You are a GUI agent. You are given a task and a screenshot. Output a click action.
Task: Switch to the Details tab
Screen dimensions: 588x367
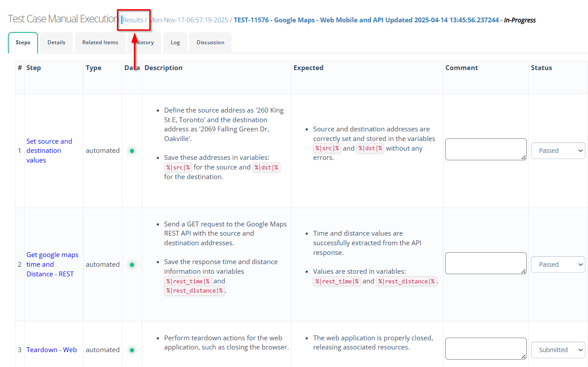click(56, 42)
